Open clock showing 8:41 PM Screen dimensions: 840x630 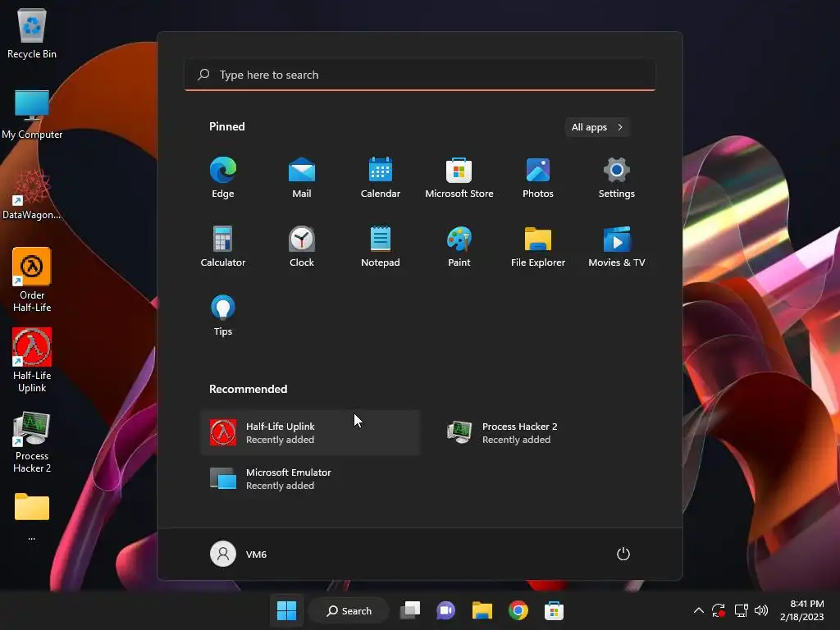[x=802, y=610]
